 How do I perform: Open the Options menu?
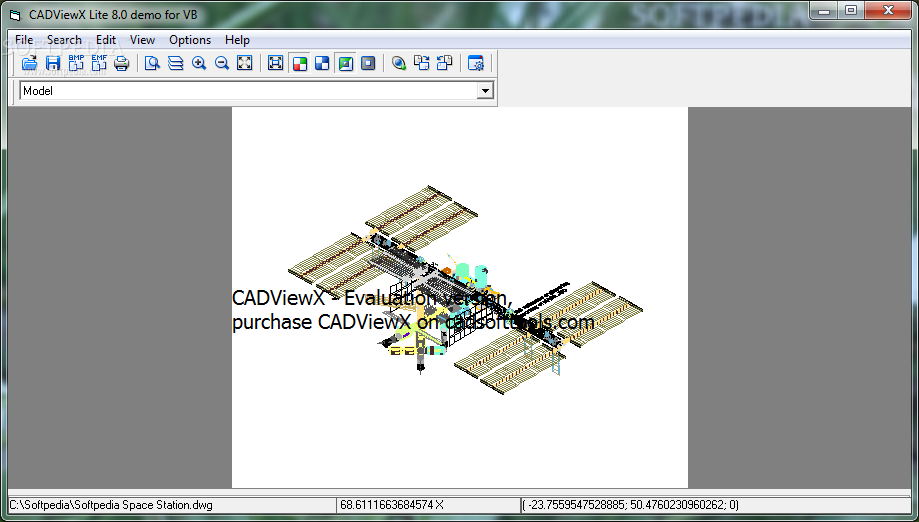tap(190, 40)
